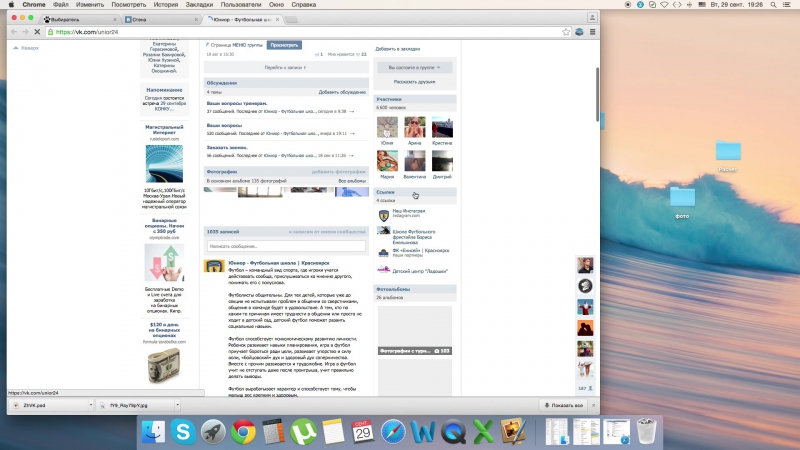Viewport: 800px width, 450px height.
Task: Open Calendar showing 29 in the Dock
Action: pos(363,432)
